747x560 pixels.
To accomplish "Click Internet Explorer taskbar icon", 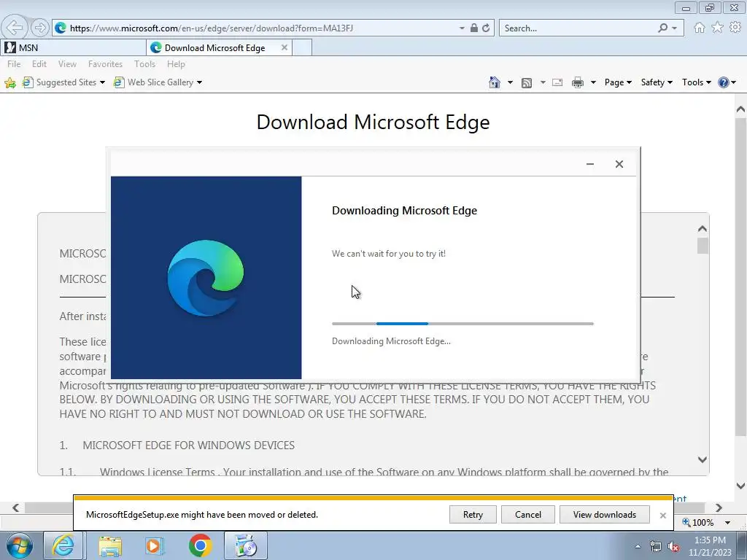I will tap(63, 545).
